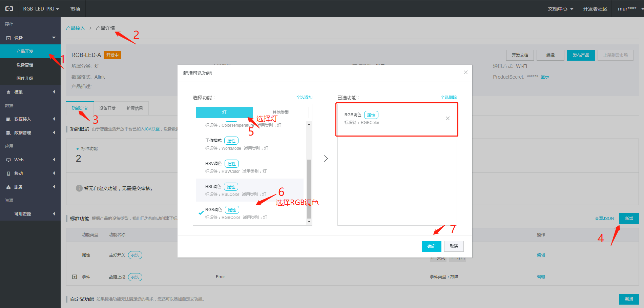
Task: Click the 全选添加 link
Action: pos(304,98)
